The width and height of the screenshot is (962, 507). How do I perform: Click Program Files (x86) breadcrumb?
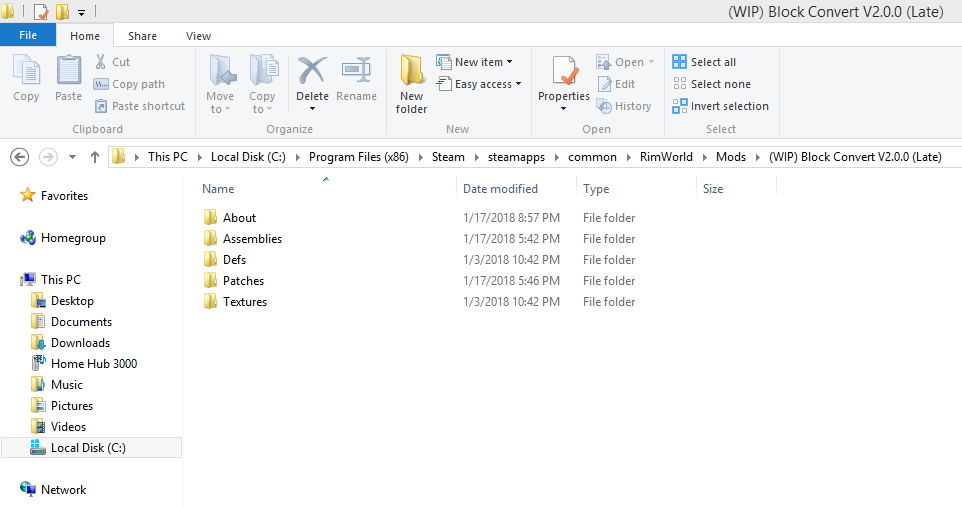coord(358,157)
